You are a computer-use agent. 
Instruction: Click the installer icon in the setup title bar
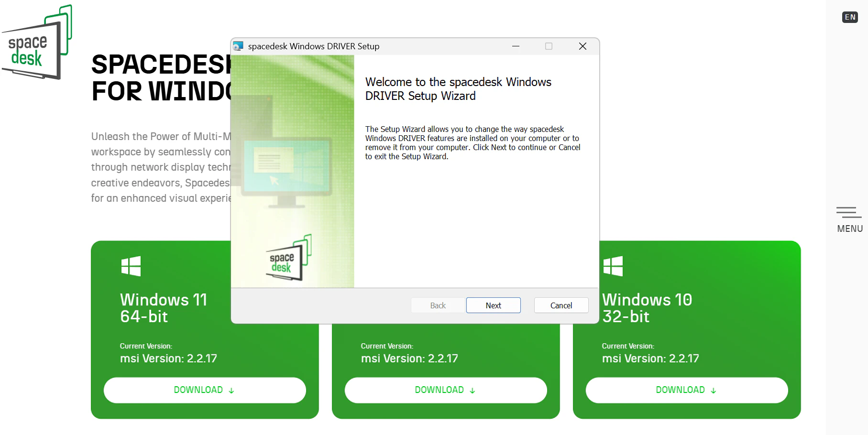[238, 46]
